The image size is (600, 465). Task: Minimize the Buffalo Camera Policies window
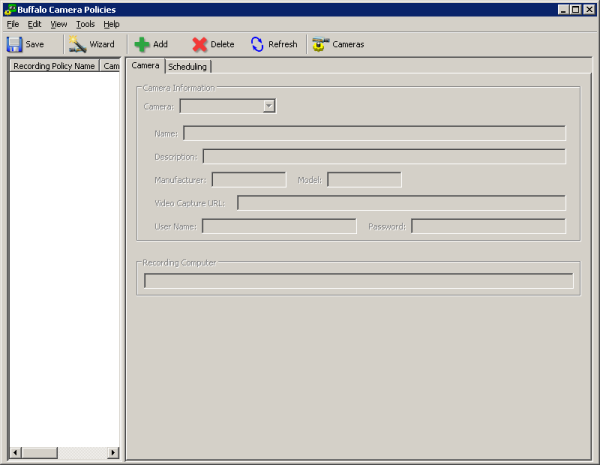pyautogui.click(x=563, y=10)
